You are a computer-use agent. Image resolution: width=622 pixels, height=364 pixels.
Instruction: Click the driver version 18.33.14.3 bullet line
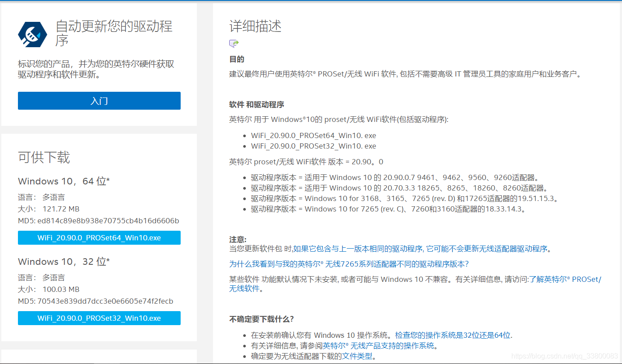point(388,209)
